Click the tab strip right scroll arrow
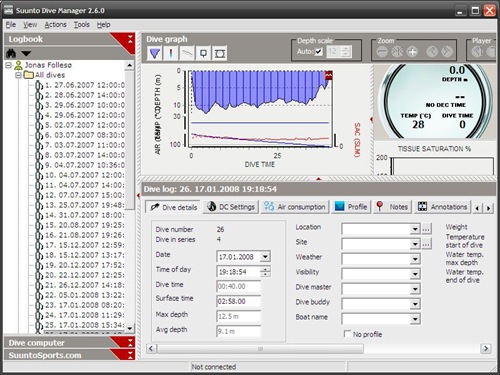The image size is (500, 375). point(489,208)
